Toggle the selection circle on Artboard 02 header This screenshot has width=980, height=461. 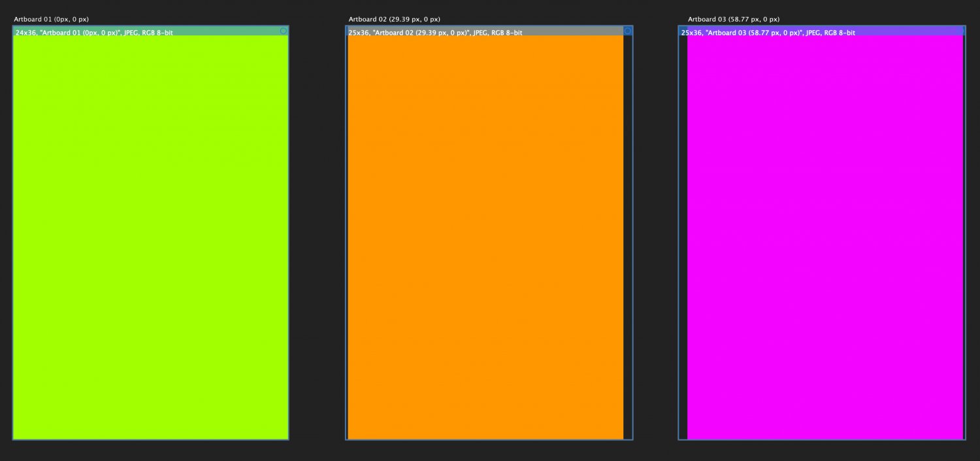click(628, 31)
